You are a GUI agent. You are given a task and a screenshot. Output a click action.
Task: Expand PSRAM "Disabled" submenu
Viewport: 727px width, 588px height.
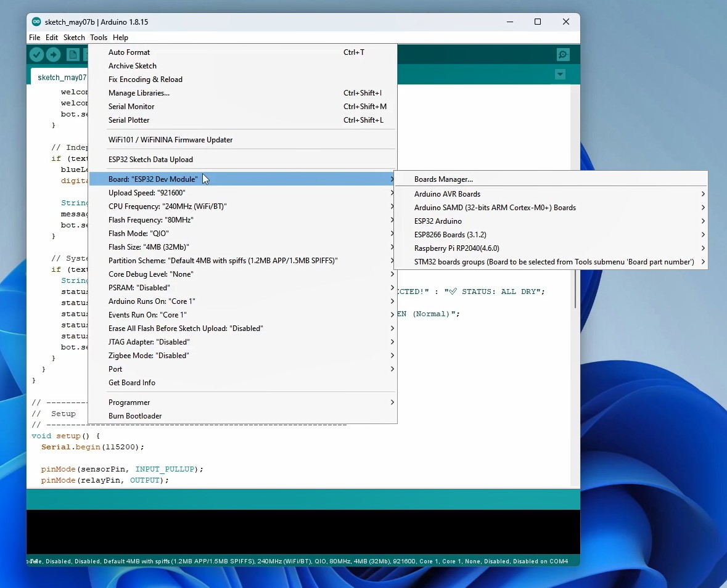[242, 287]
